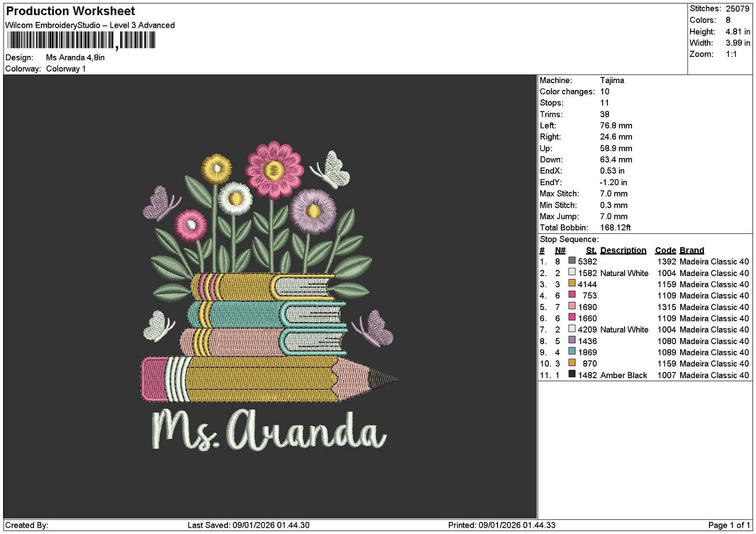Click the 'Production Worksheet' title
Screen dimensions: 756x534
tap(71, 11)
